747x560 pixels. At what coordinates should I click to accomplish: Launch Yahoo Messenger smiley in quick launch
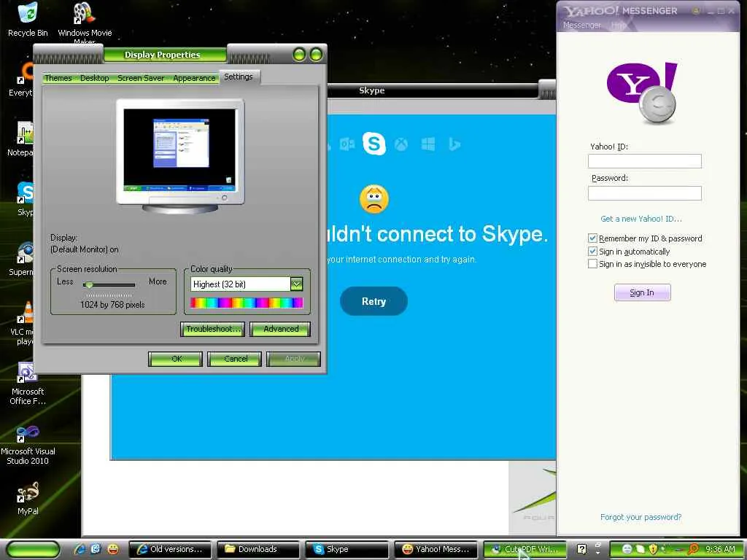tap(113, 549)
